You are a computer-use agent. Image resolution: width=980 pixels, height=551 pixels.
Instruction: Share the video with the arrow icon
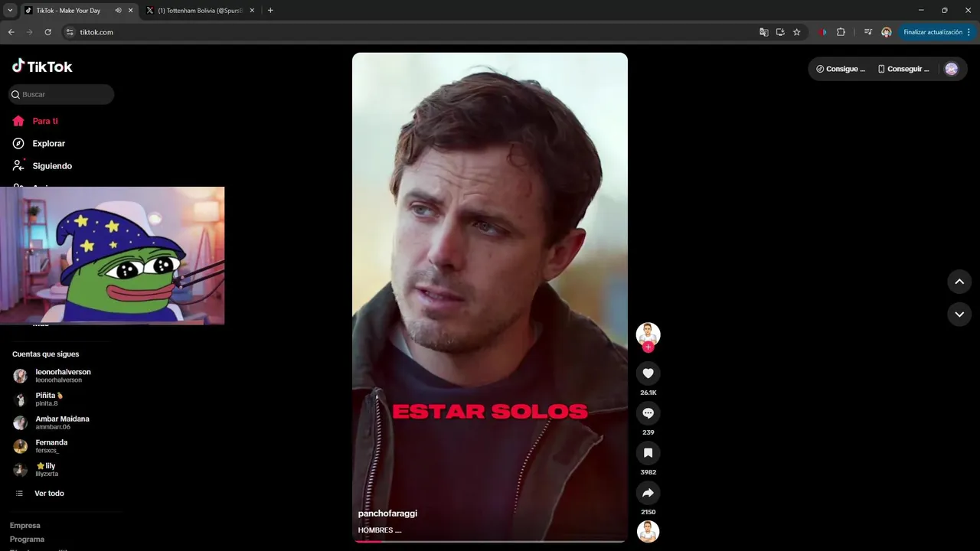coord(648,493)
